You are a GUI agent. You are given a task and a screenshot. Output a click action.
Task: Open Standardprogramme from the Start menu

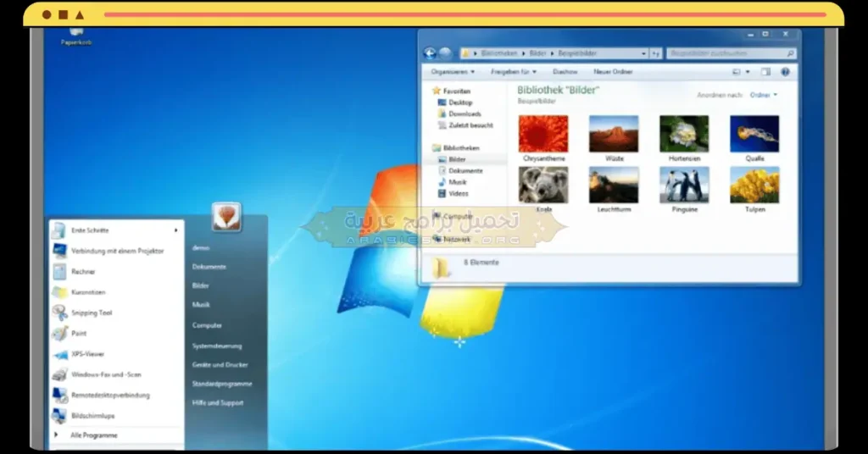coord(222,384)
